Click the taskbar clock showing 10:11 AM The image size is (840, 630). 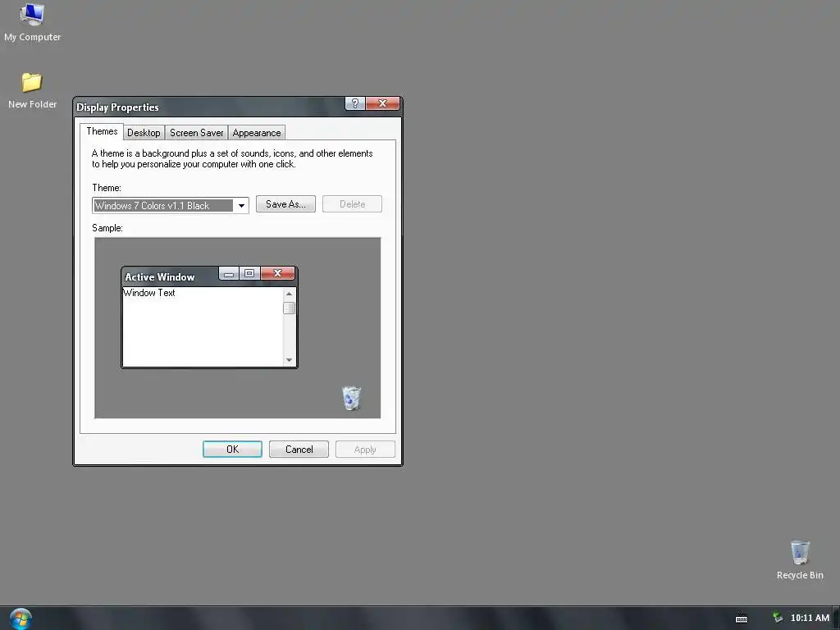pyautogui.click(x=810, y=618)
